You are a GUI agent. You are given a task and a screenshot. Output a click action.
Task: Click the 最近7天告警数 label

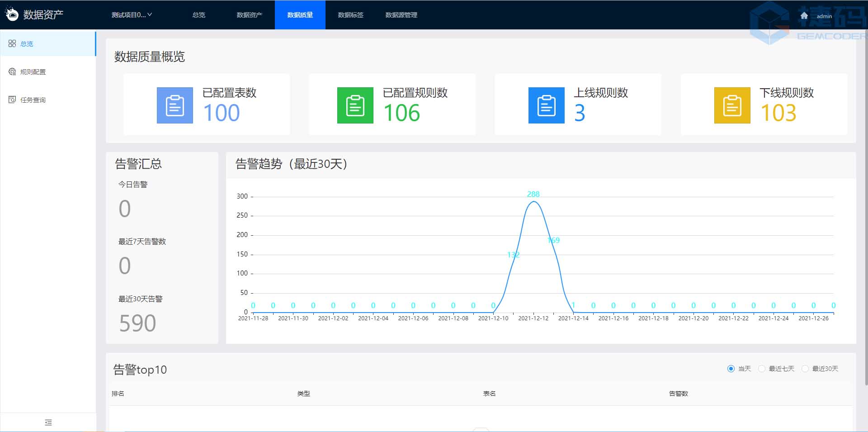point(142,242)
